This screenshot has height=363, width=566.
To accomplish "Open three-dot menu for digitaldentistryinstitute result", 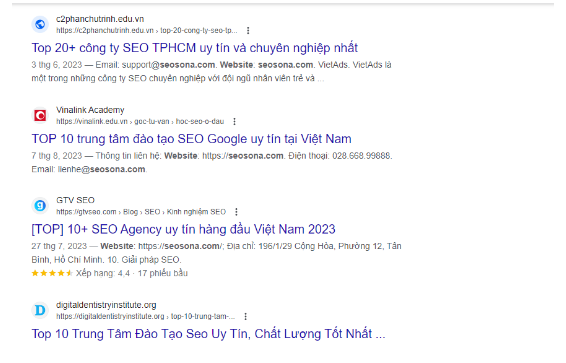I will (x=245, y=316).
